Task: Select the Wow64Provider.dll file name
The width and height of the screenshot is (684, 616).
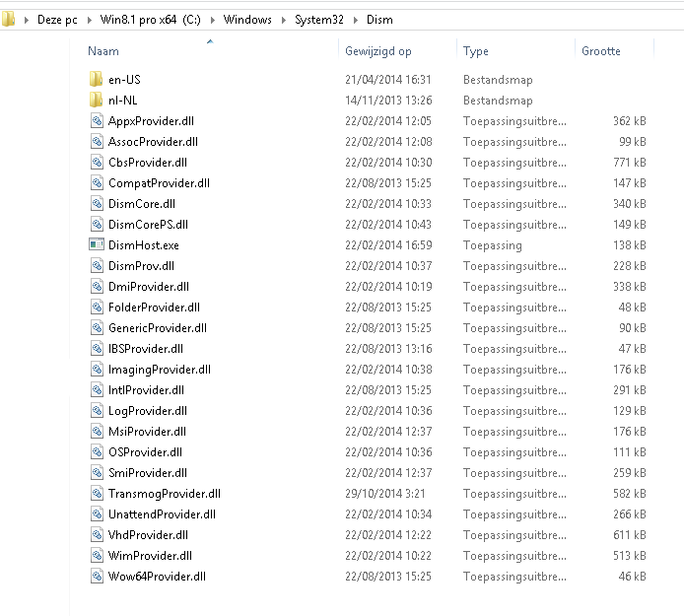Action: pos(157,577)
